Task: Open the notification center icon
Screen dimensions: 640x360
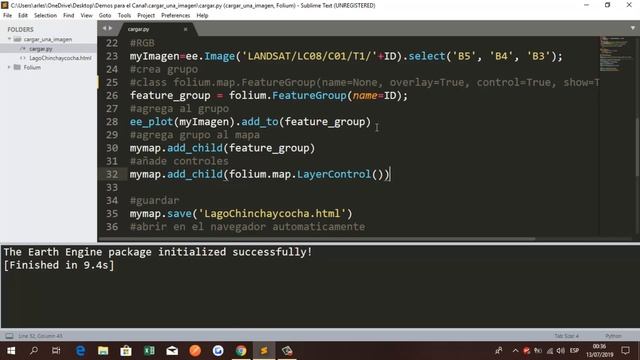Action: coord(625,351)
